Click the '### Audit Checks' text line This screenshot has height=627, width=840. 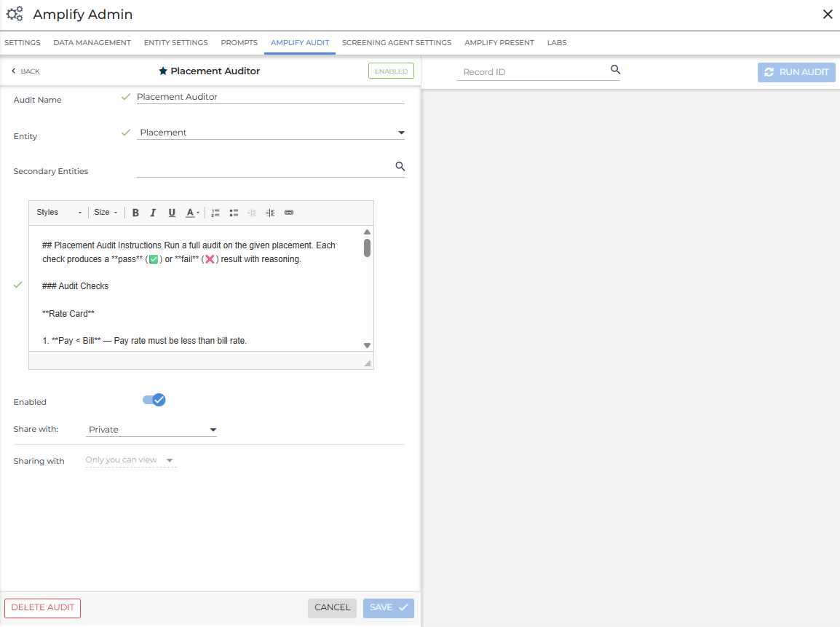pos(76,286)
